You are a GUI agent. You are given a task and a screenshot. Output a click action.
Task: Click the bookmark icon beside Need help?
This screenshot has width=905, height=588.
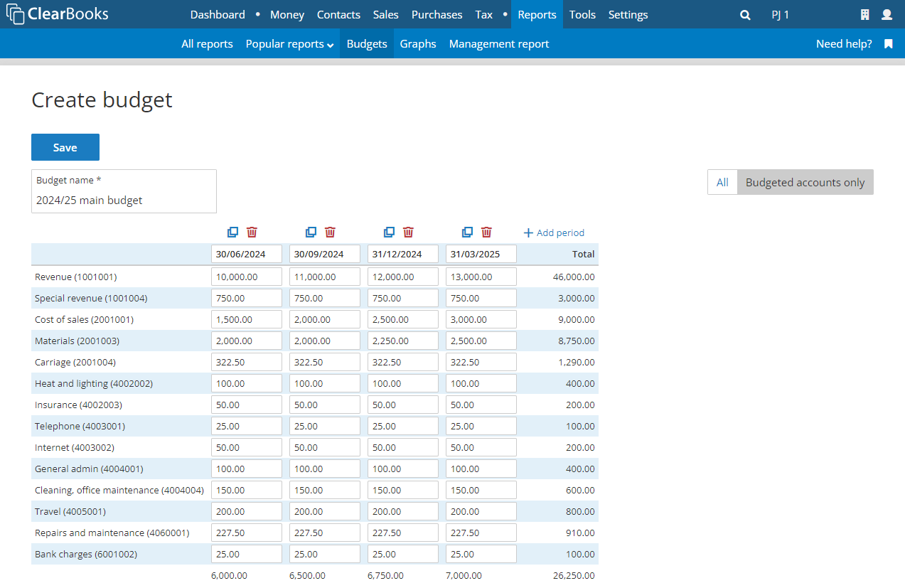pos(887,43)
